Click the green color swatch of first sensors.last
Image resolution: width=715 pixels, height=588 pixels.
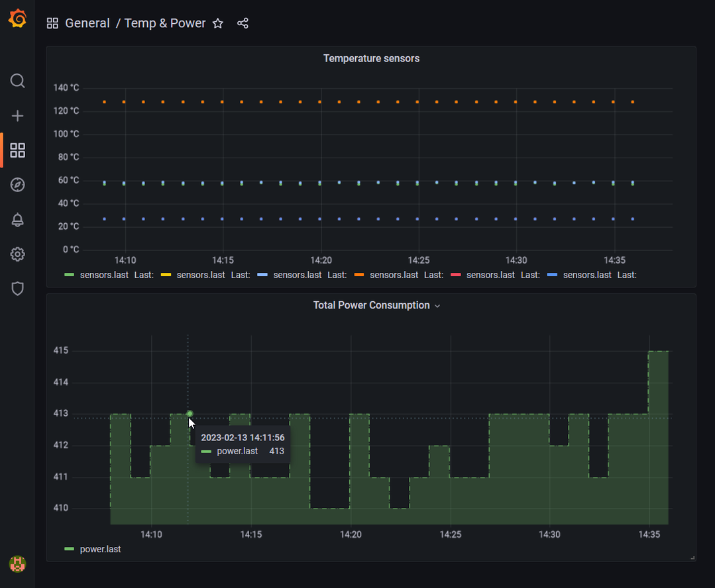(70, 275)
